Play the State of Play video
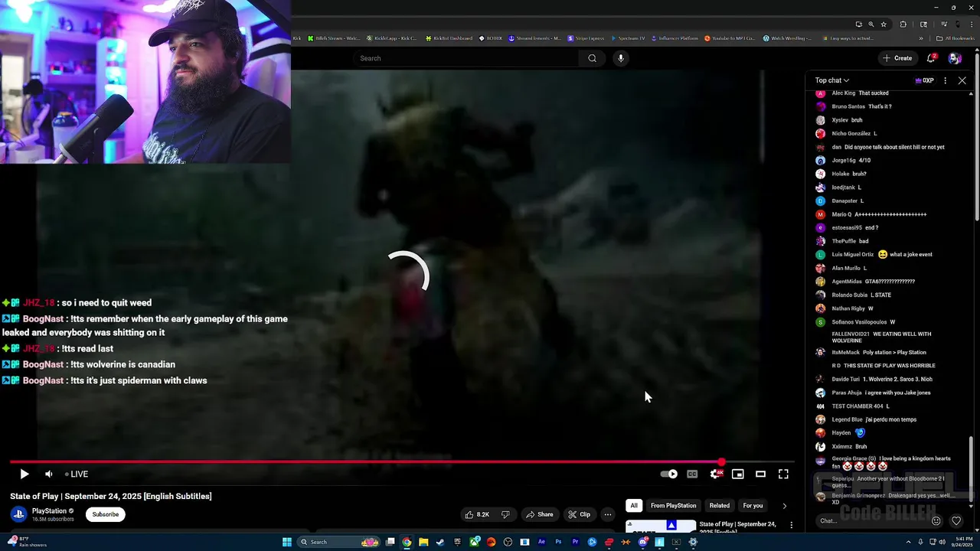 click(24, 474)
